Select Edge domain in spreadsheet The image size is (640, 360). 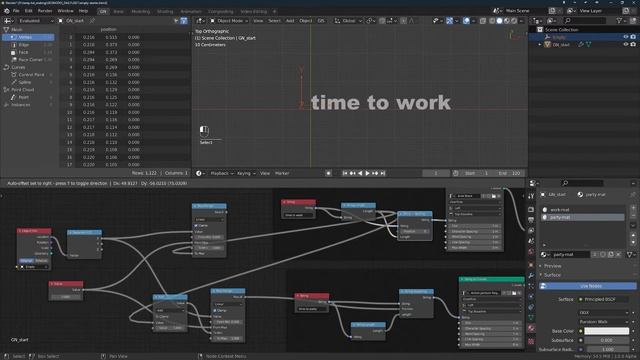28,45
